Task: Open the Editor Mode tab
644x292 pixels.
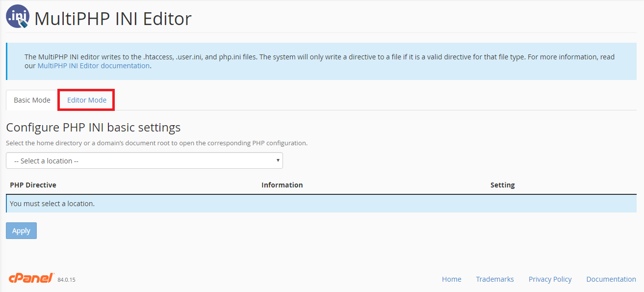Action: pyautogui.click(x=87, y=100)
